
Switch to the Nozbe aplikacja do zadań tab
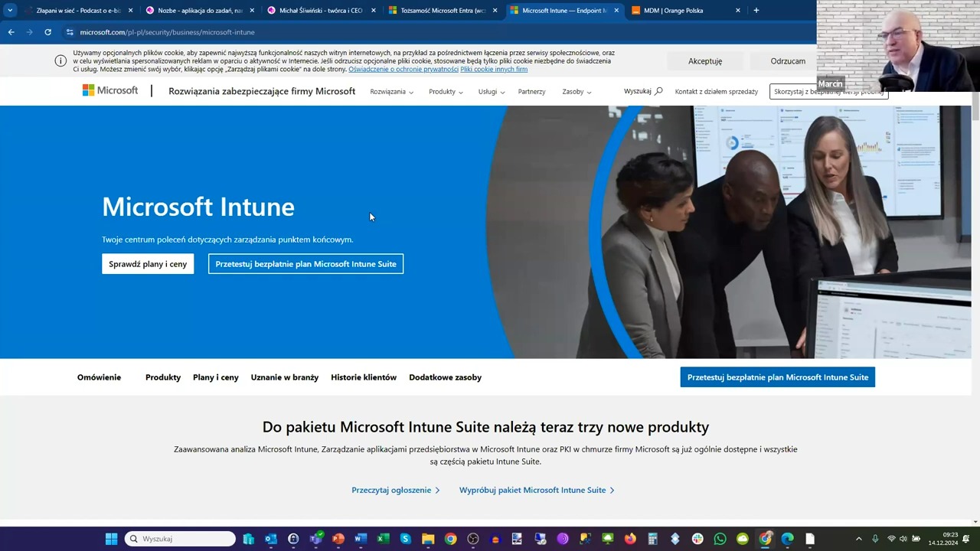coord(199,11)
